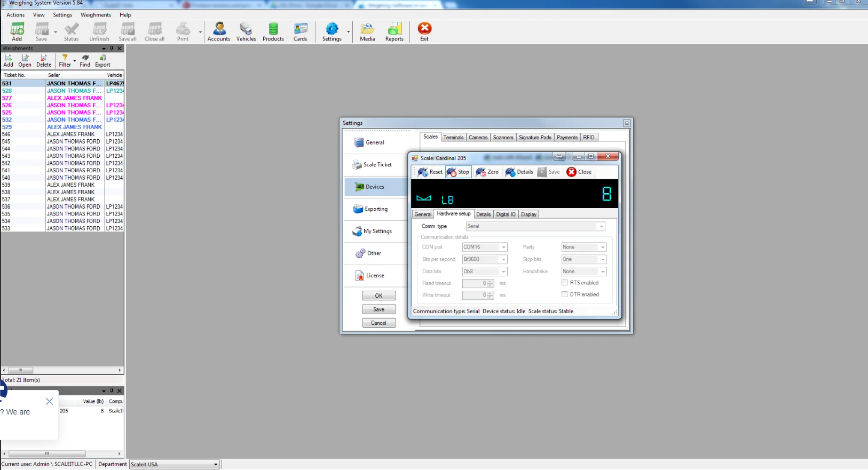Expand the Department dropdown
868x470 pixels.
pos(216,465)
